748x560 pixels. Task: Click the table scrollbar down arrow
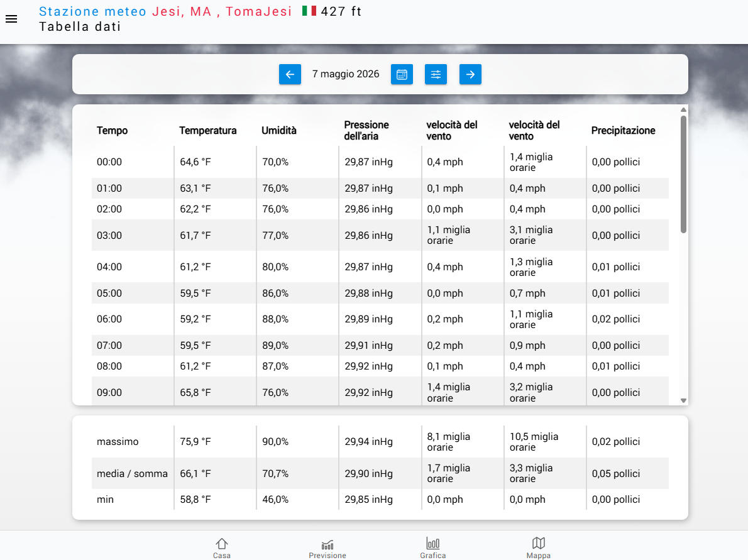tap(684, 401)
